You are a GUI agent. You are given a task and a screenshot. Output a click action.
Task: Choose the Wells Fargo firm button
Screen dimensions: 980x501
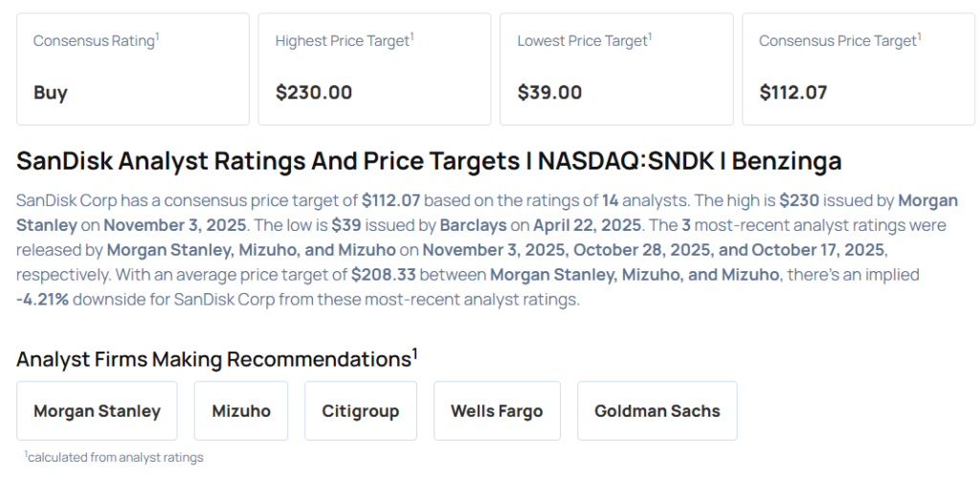tap(497, 411)
